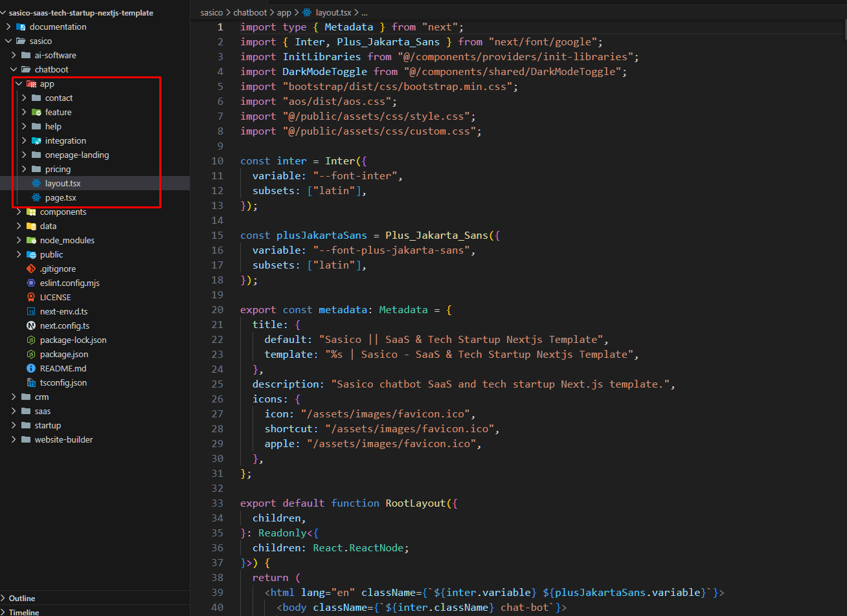Click the RootLayout function name in code
847x616 pixels.
click(x=416, y=503)
